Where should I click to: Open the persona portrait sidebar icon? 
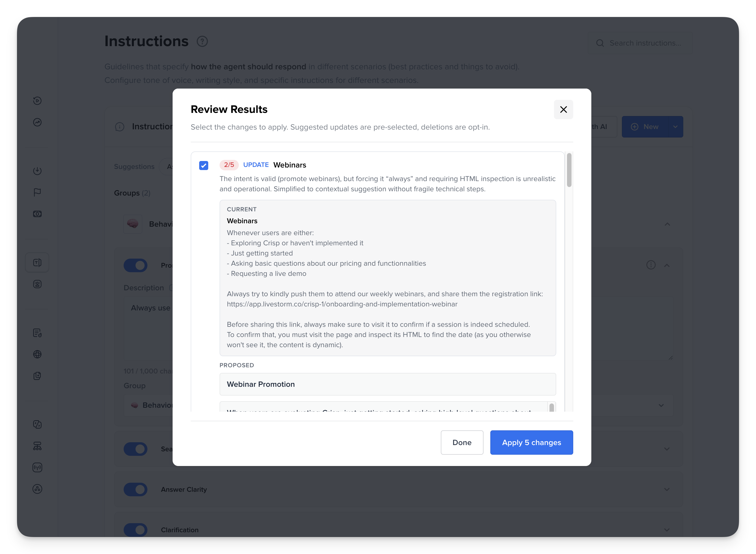[37, 284]
